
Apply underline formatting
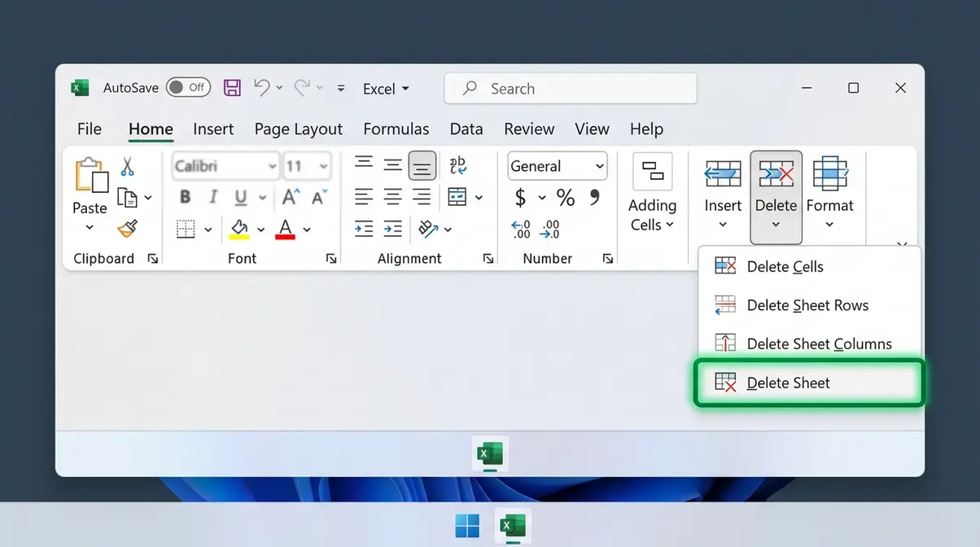point(241,197)
